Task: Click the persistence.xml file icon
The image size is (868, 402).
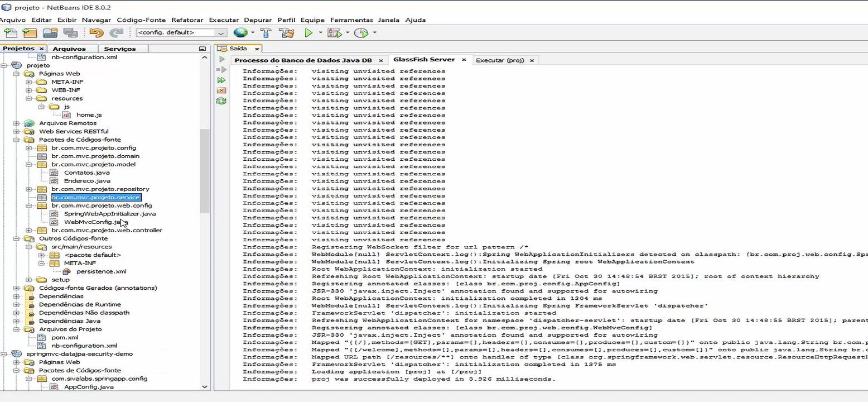Action: (x=66, y=271)
